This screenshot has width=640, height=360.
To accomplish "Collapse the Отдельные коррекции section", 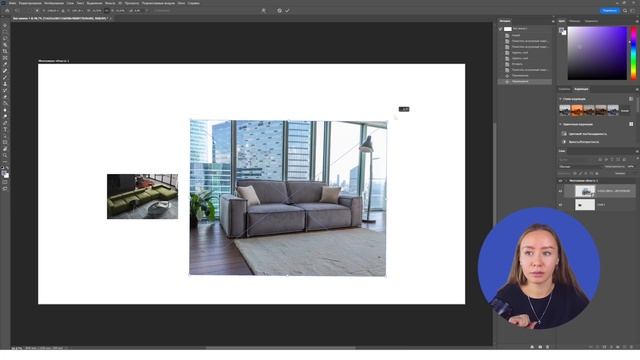I will coord(560,124).
